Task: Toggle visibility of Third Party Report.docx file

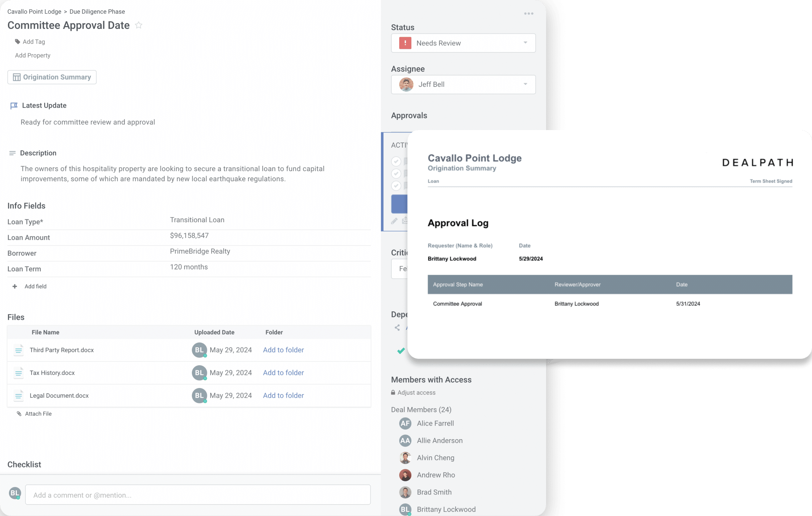Action: tap(18, 350)
